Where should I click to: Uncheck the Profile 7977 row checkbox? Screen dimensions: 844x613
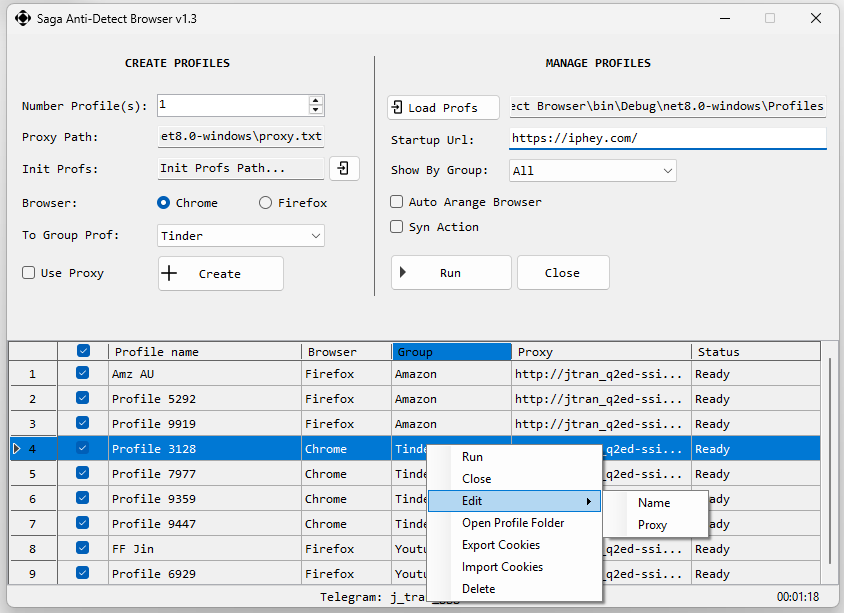pyautogui.click(x=82, y=473)
